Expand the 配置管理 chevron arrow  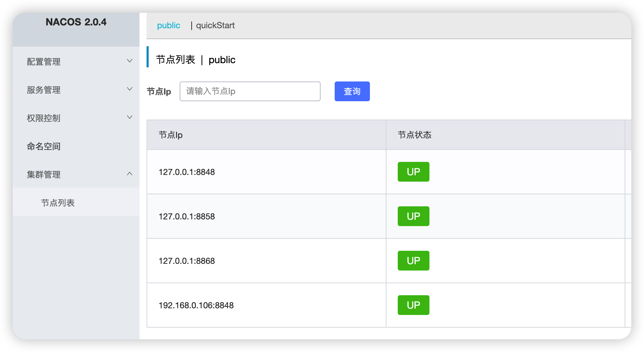(130, 61)
